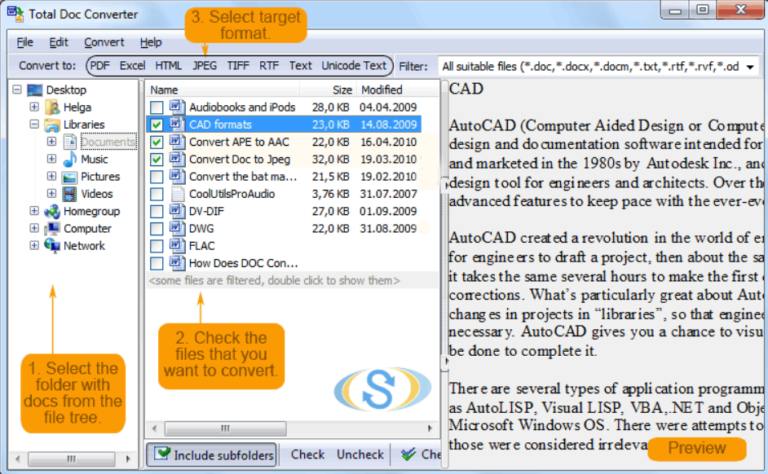Expand the Documents tree node
This screenshot has width=768, height=474.
(51, 142)
